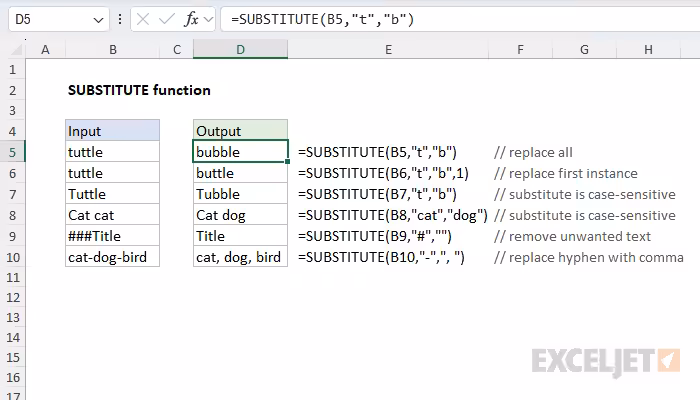Click the =SUBSTITUTE(B8,"cat","dog") formula text

[393, 215]
